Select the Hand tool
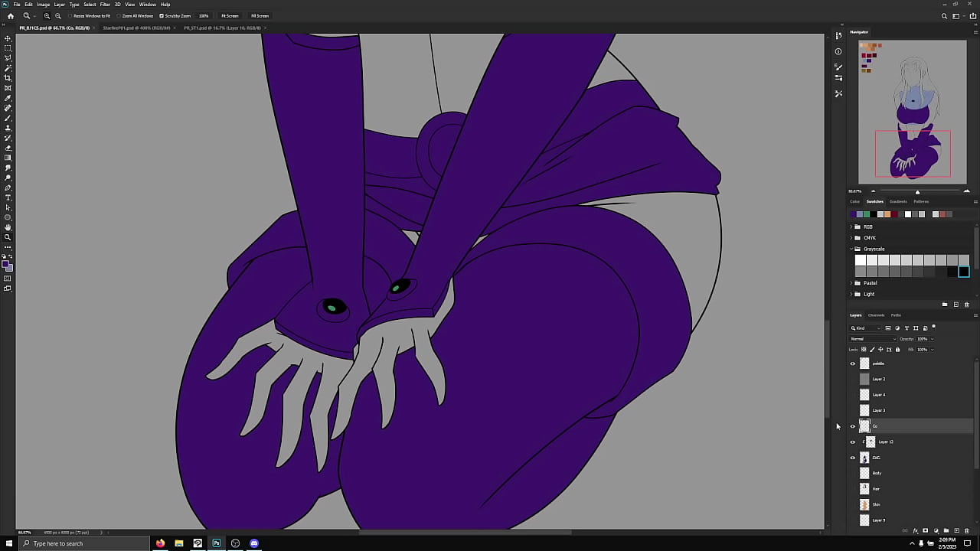 point(8,227)
